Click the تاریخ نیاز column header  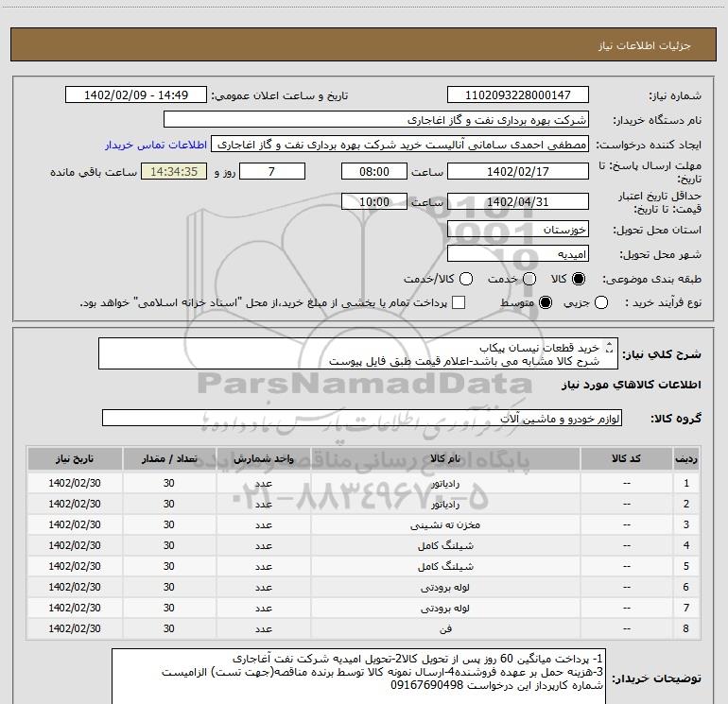75,459
